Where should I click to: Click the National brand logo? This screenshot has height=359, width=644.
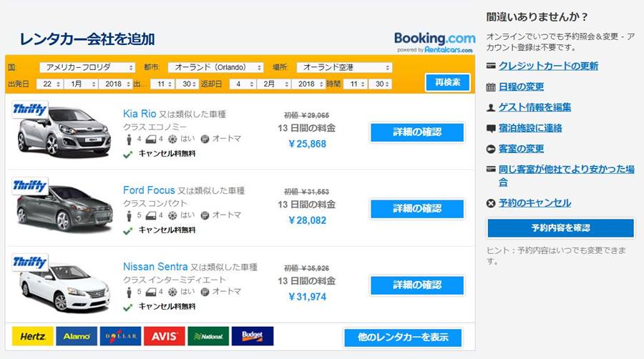208,336
